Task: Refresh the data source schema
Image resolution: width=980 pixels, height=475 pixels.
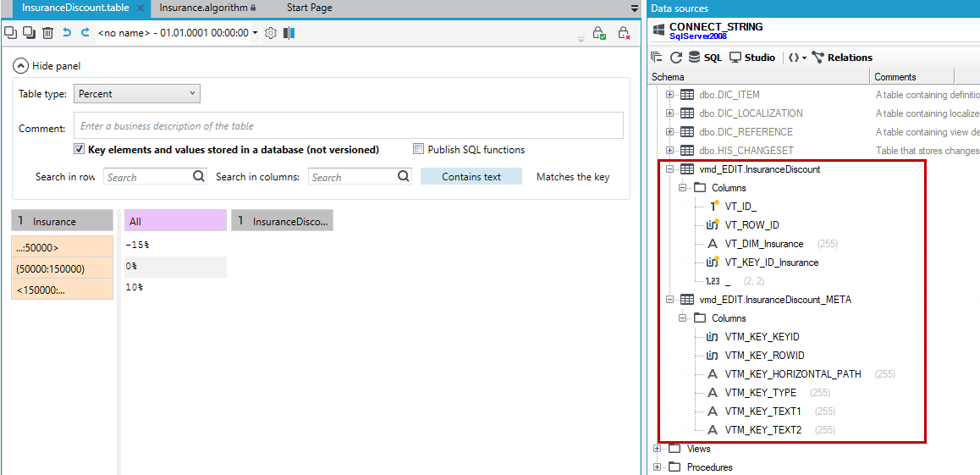Action: click(x=675, y=58)
